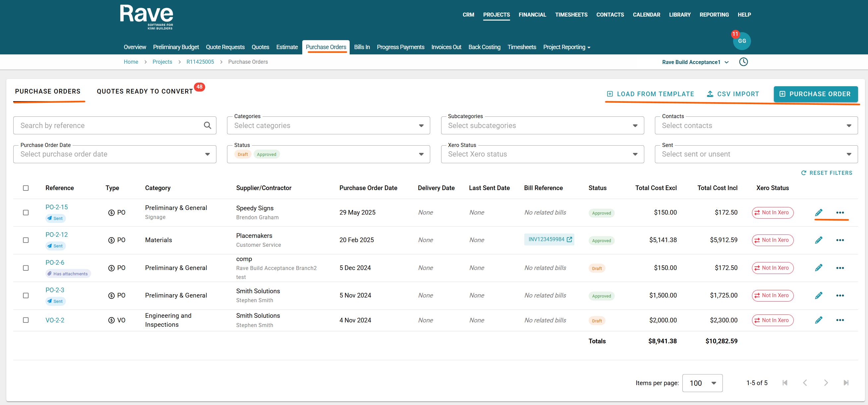Check the box for the PO-2-6 row
This screenshot has height=405, width=868.
point(26,268)
